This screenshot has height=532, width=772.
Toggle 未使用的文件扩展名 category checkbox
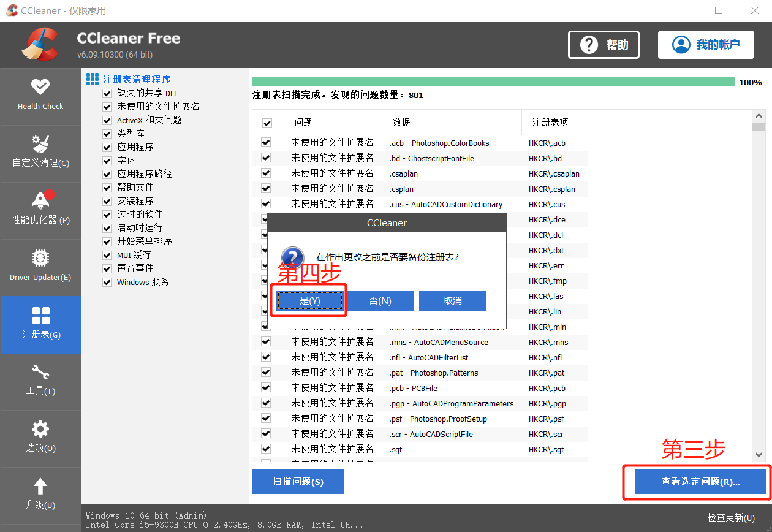[107, 107]
